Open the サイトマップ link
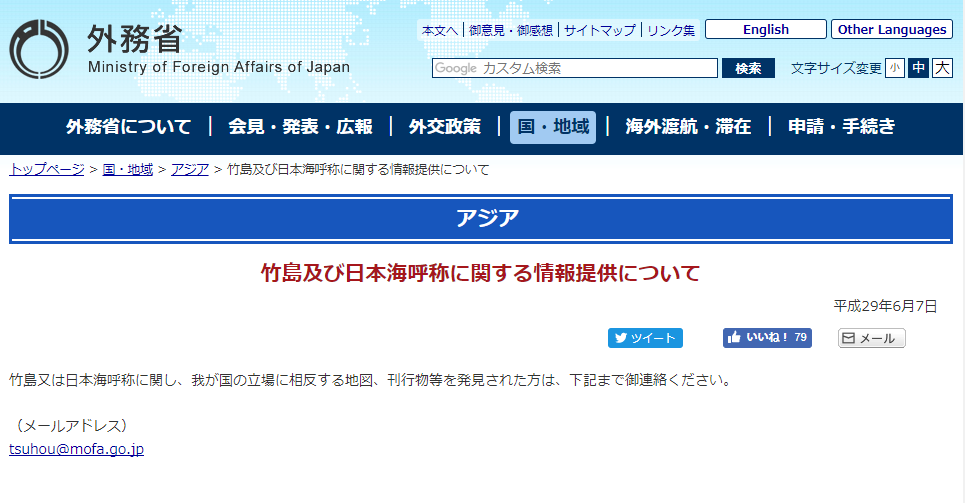965x503 pixels. pyautogui.click(x=599, y=30)
